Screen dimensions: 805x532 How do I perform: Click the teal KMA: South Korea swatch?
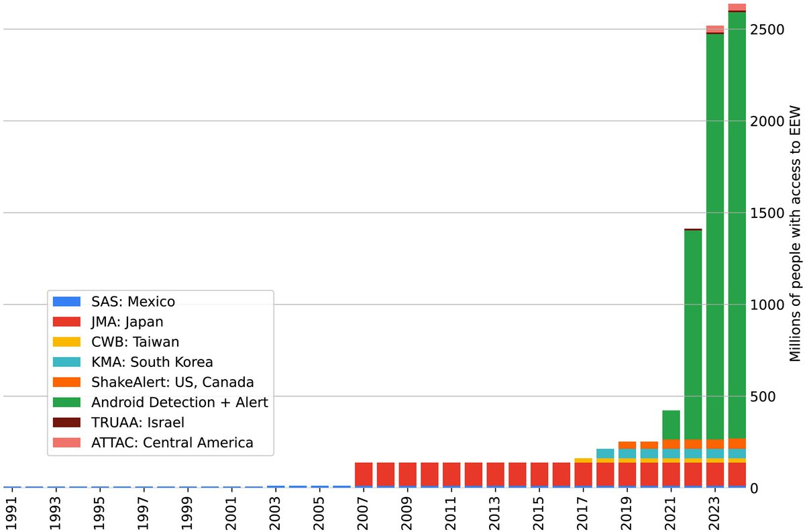67,362
